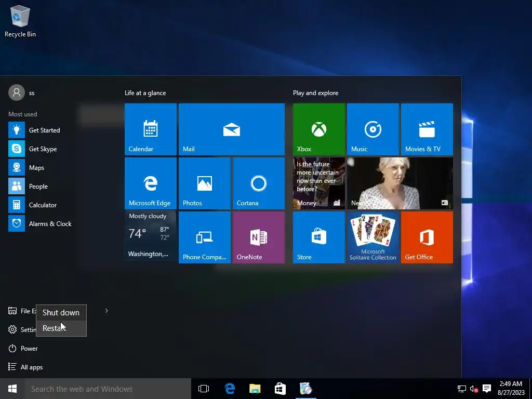This screenshot has width=532, height=399.
Task: Open the Store tile
Action: [318, 237]
